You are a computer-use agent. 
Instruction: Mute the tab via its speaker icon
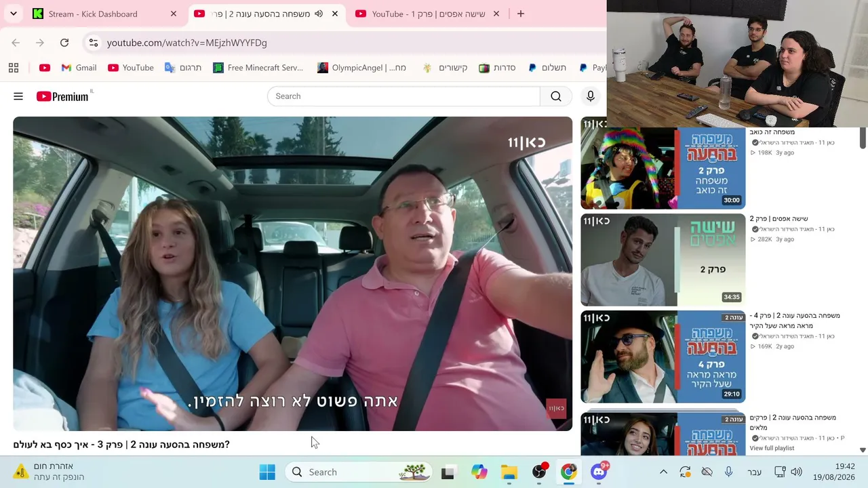click(x=319, y=14)
